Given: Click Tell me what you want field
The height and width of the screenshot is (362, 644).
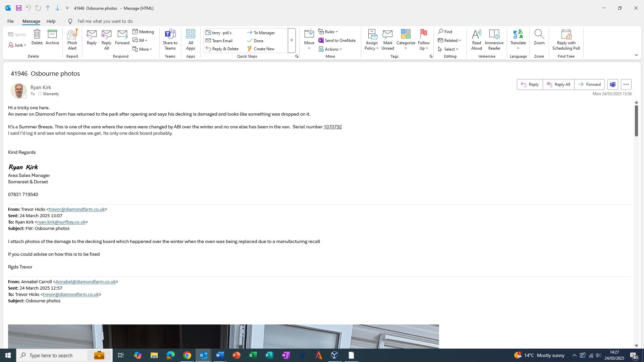Looking at the screenshot, I should click(105, 21).
